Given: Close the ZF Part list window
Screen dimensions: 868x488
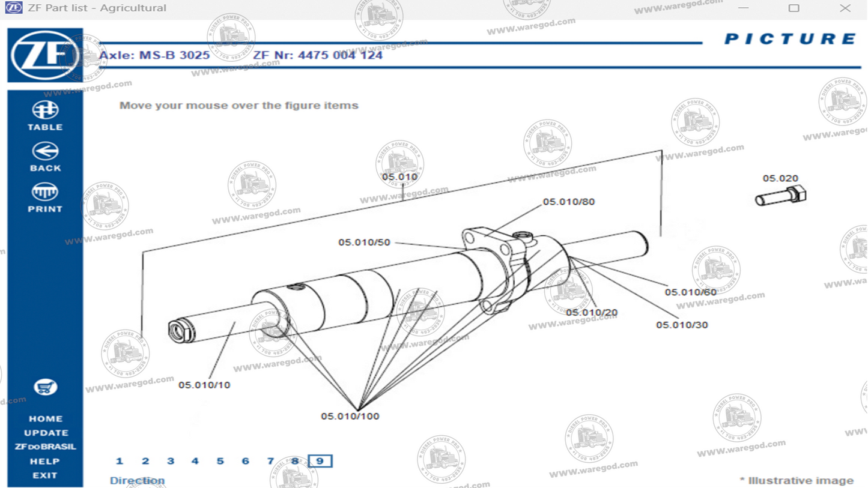Looking at the screenshot, I should point(845,8).
